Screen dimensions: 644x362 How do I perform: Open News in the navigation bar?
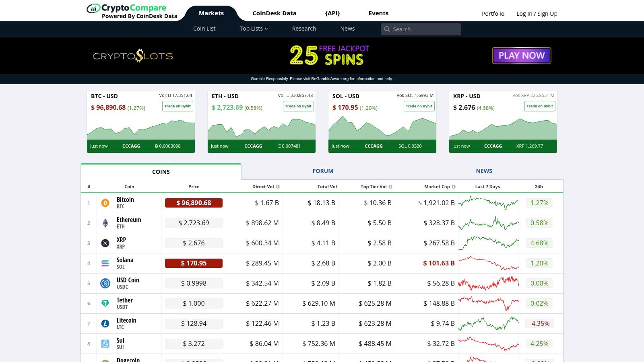click(x=347, y=29)
